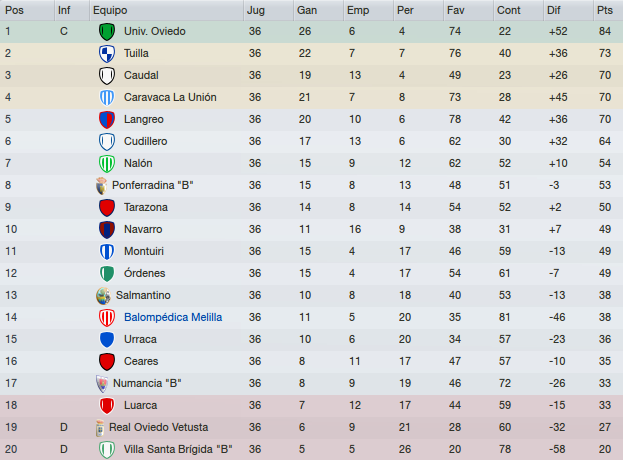Click the Ponferradina "B" club crest
623x460 pixels.
[101, 186]
